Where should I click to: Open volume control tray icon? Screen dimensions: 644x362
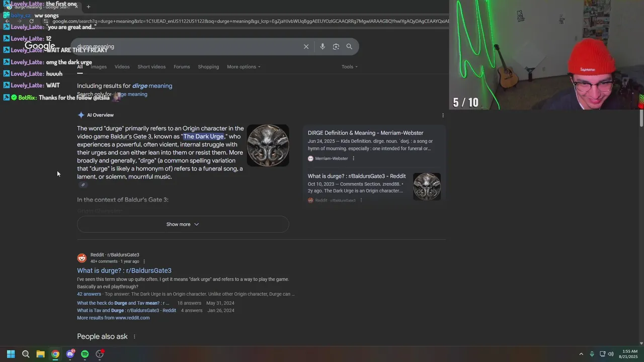(611, 354)
